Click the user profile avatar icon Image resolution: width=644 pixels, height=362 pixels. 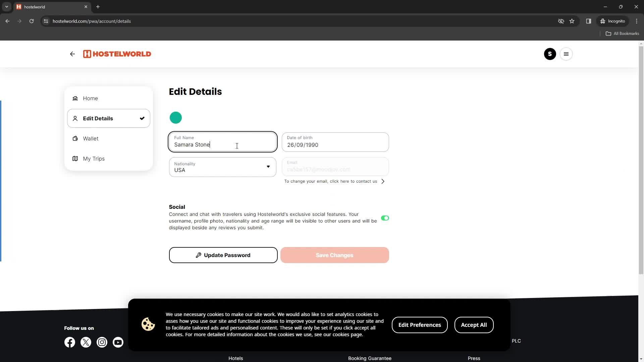550,54
